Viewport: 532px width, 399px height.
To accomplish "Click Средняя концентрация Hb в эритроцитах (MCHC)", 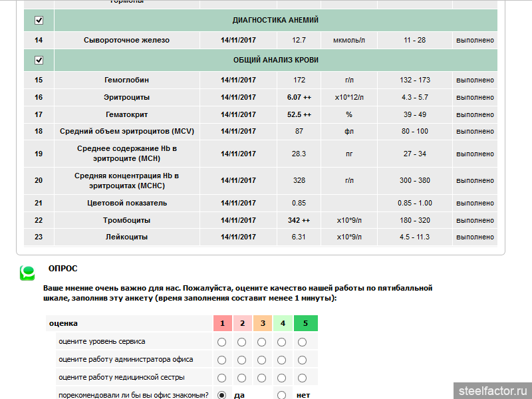I will [x=126, y=180].
